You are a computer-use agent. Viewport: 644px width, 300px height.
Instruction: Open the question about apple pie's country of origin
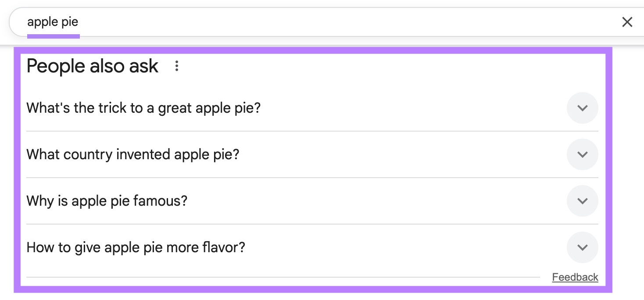click(x=133, y=154)
